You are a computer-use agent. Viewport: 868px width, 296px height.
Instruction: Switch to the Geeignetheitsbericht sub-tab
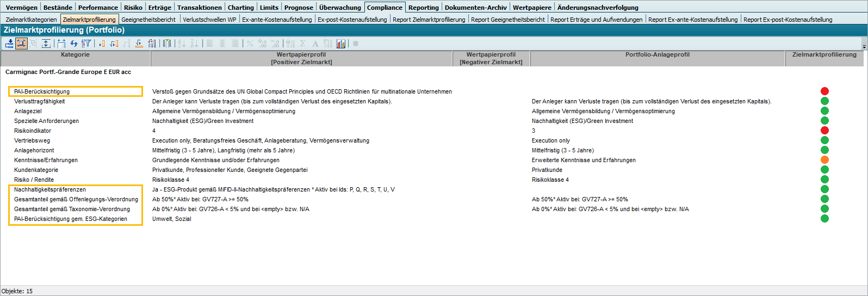[x=148, y=20]
